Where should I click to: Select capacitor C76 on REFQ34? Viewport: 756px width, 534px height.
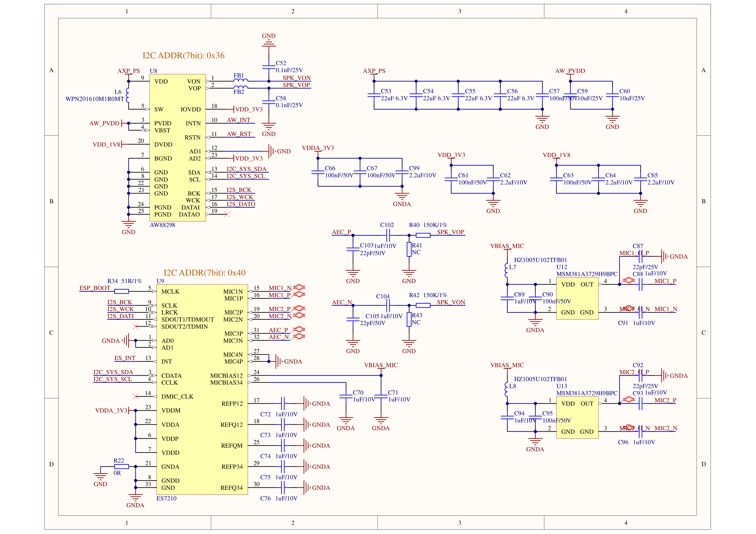[283, 488]
